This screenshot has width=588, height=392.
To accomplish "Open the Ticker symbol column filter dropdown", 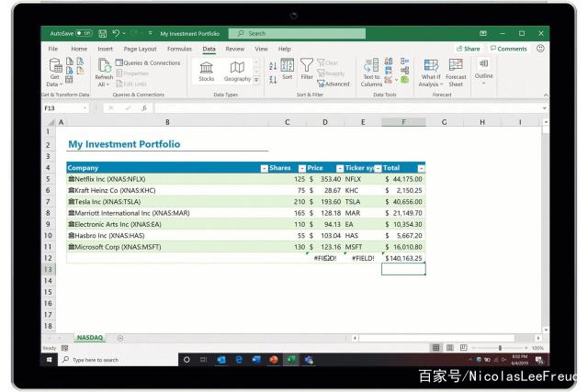I will click(378, 168).
